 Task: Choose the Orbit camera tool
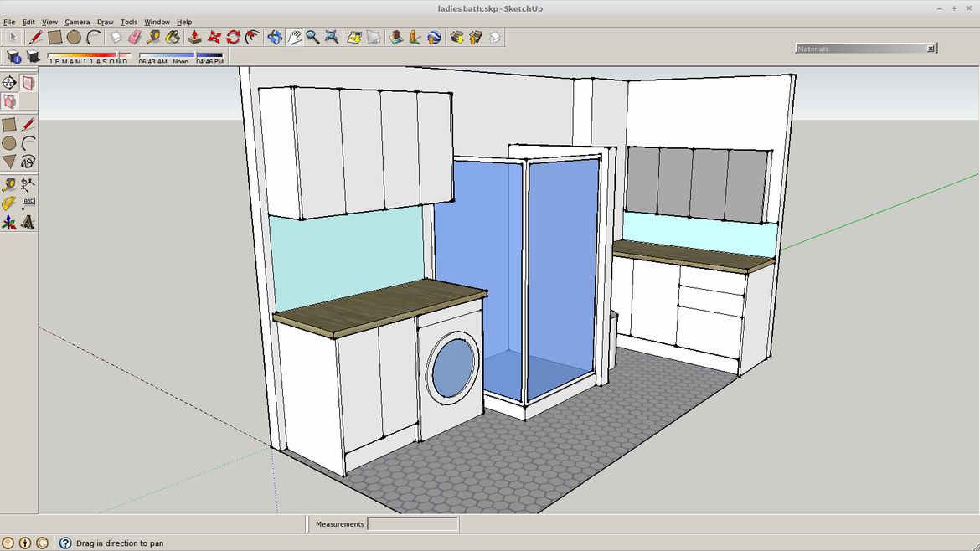point(275,37)
